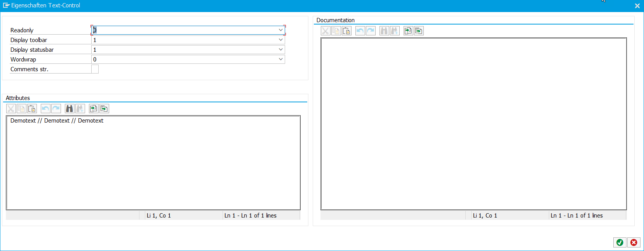Click the Eigenschaften Text-Control title text
644x251 pixels.
click(45, 5)
